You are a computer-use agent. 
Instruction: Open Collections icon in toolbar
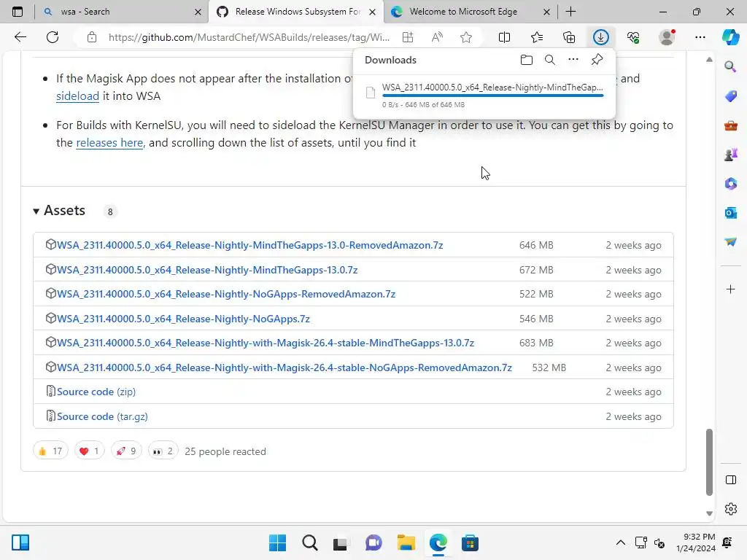point(569,37)
